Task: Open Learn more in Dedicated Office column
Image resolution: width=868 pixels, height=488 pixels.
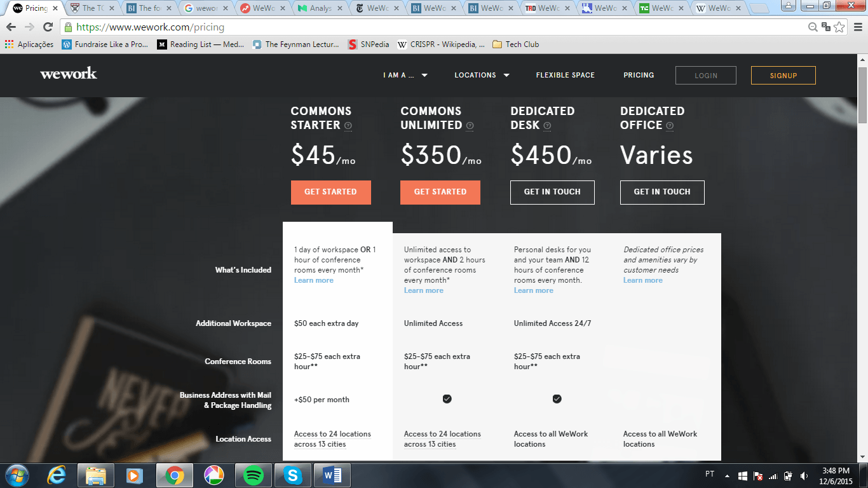Action: [x=643, y=280]
